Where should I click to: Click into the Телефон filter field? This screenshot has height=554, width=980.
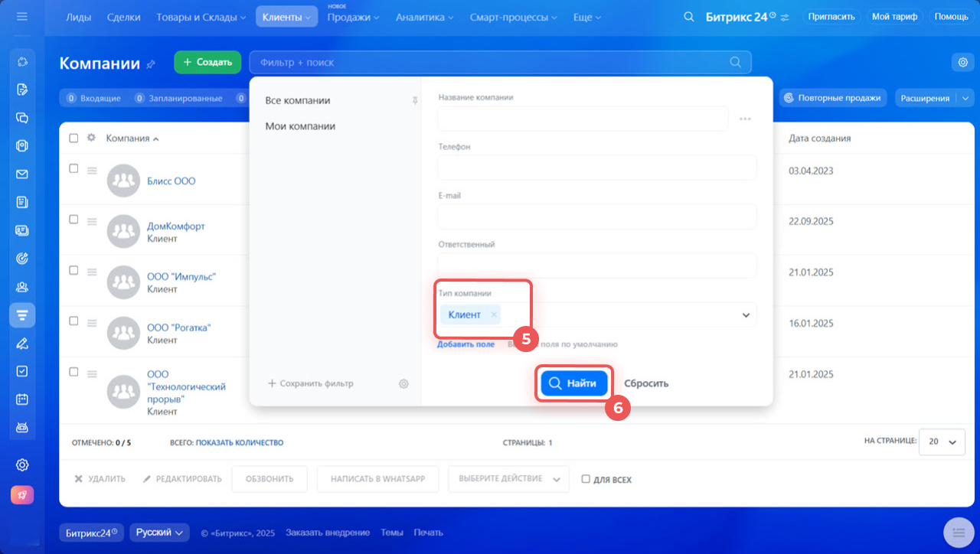coord(596,168)
